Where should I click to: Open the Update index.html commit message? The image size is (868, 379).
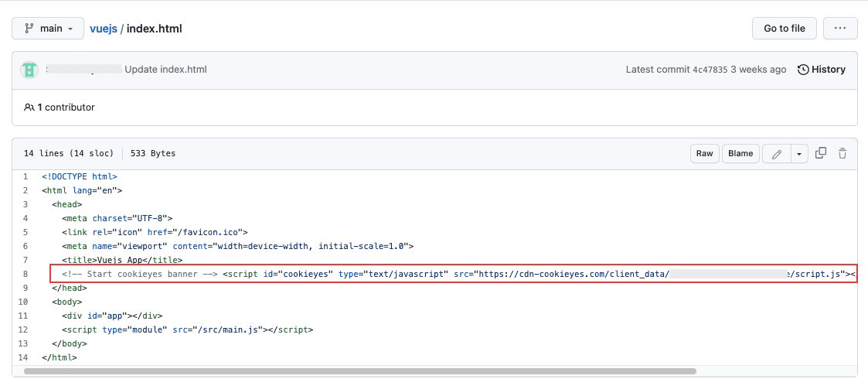(x=166, y=70)
